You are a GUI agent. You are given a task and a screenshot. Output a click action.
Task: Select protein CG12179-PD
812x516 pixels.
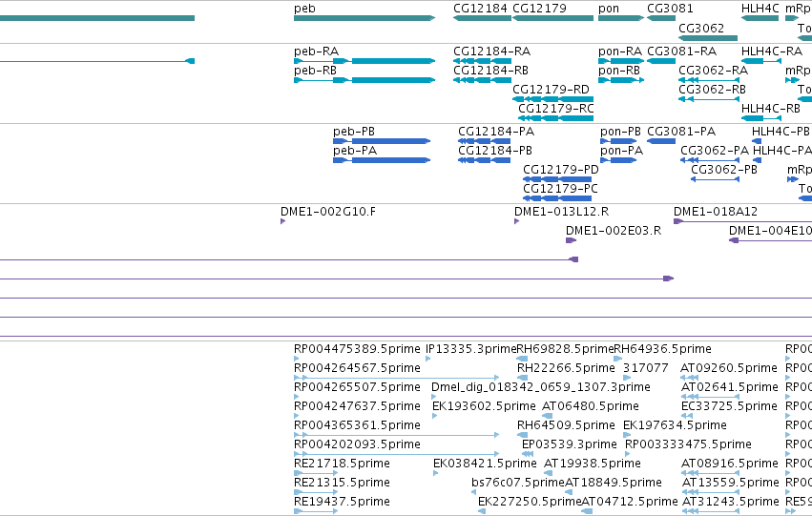pos(561,170)
